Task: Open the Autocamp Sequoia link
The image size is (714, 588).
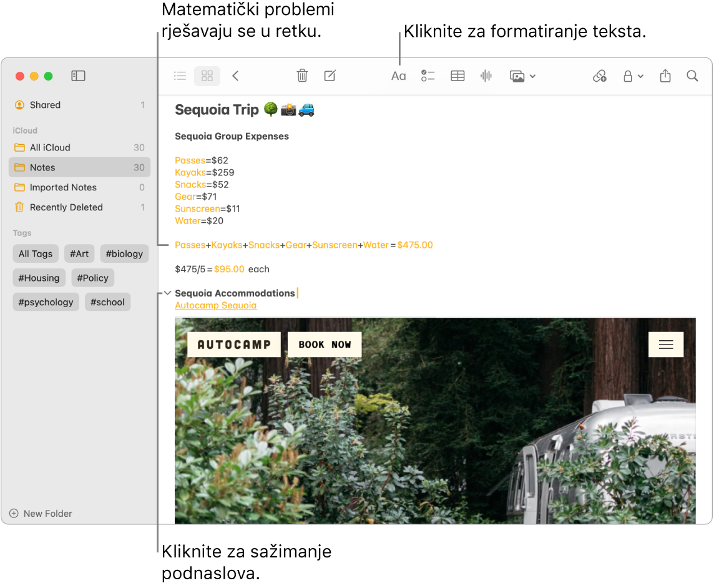Action: click(x=215, y=305)
